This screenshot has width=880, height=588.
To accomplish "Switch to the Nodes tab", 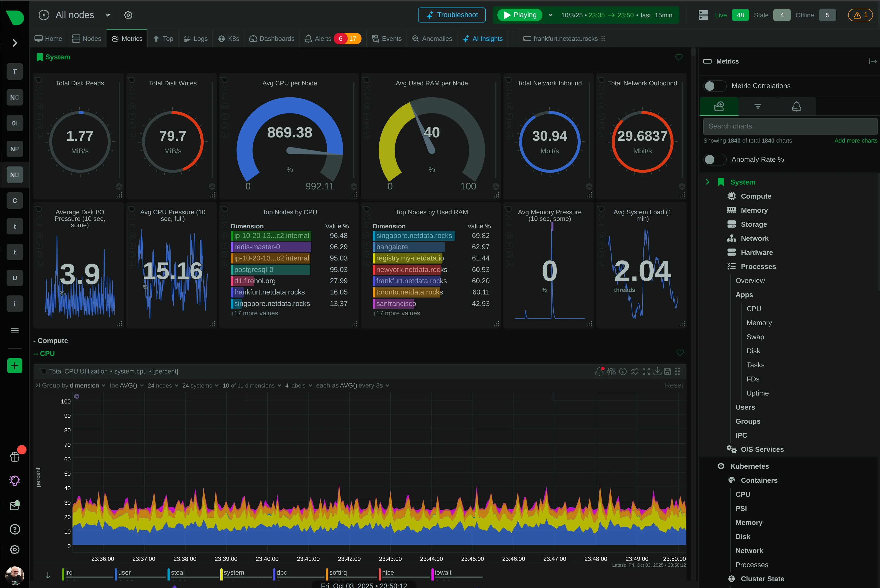I will (87, 38).
